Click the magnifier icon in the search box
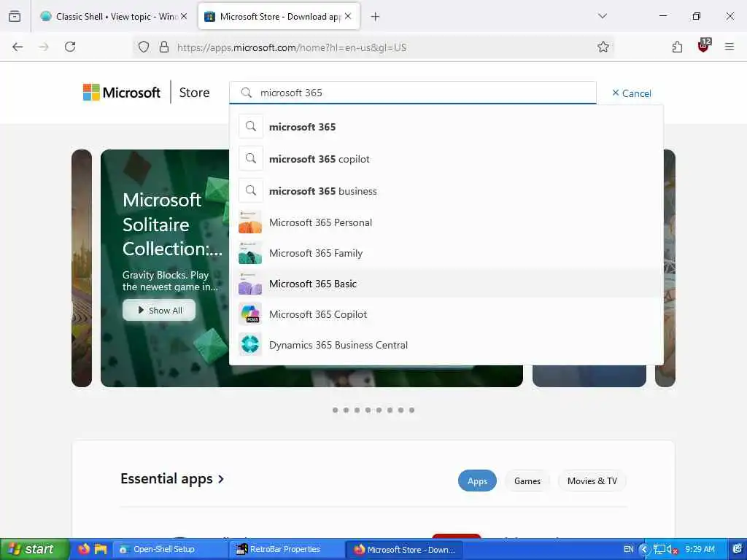This screenshot has width=747, height=560. pos(247,93)
